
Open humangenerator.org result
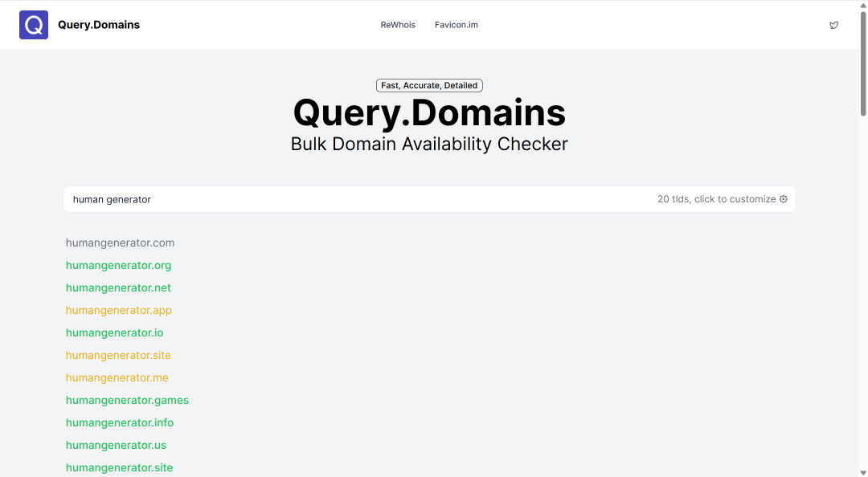pos(118,266)
